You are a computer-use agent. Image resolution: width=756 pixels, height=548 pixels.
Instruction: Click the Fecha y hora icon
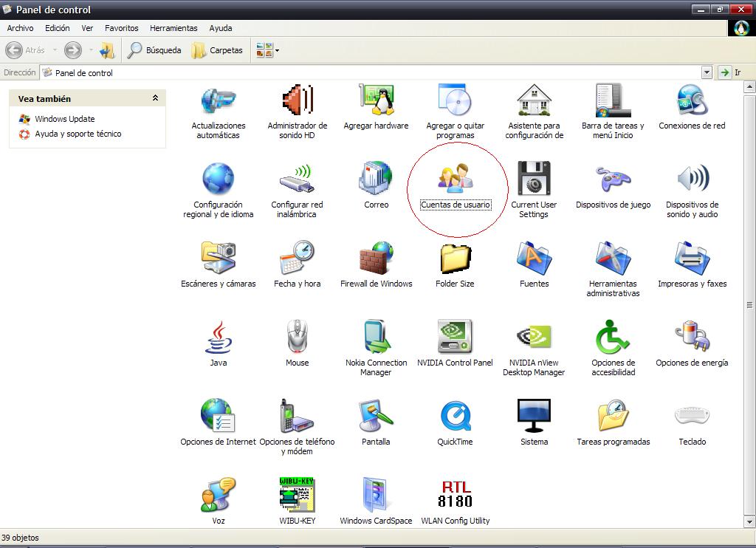(x=297, y=258)
